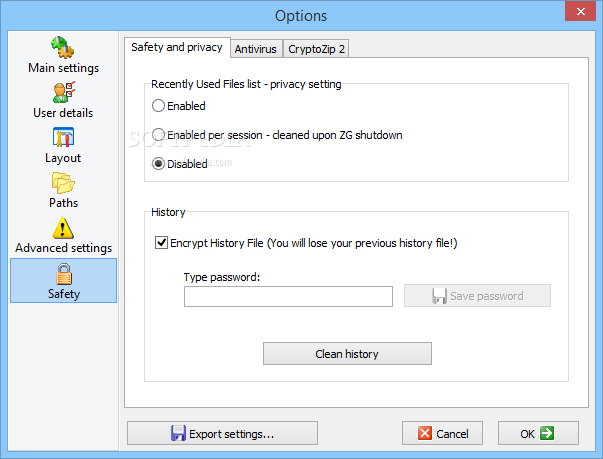Open the Paths folders icon
603x459 pixels.
pyautogui.click(x=63, y=183)
